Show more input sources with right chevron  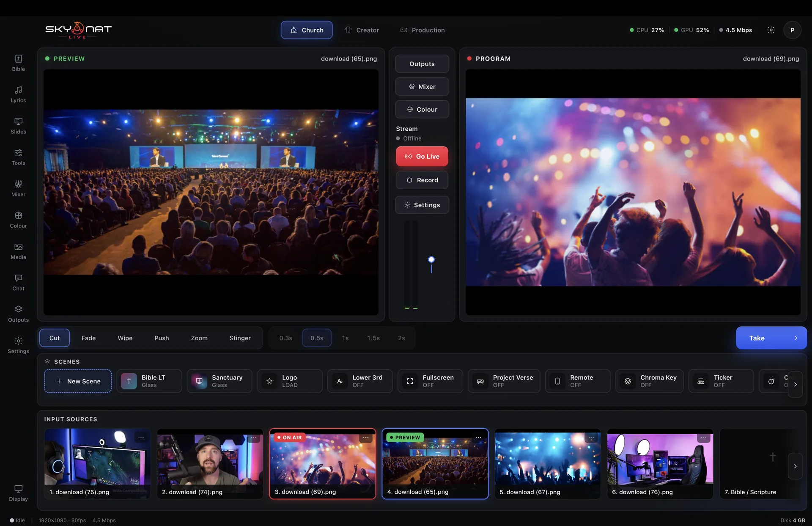(795, 466)
